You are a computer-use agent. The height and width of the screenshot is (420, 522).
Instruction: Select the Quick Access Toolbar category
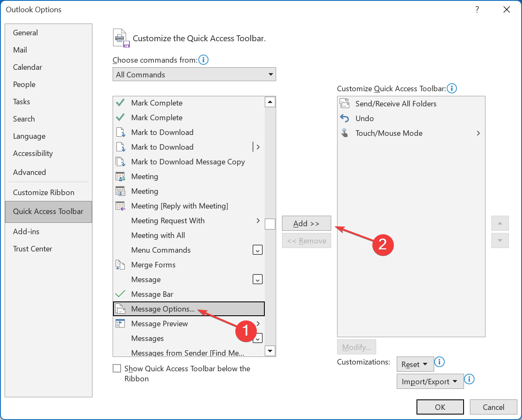[48, 211]
